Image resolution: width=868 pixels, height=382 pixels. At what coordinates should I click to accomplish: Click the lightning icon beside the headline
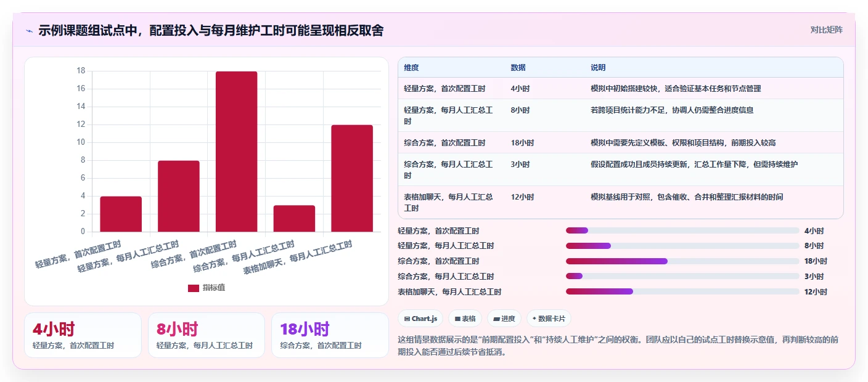point(29,31)
